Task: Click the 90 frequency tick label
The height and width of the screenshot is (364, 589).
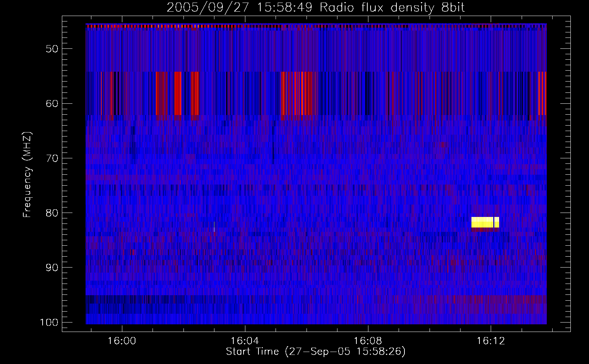Action: coord(52,268)
